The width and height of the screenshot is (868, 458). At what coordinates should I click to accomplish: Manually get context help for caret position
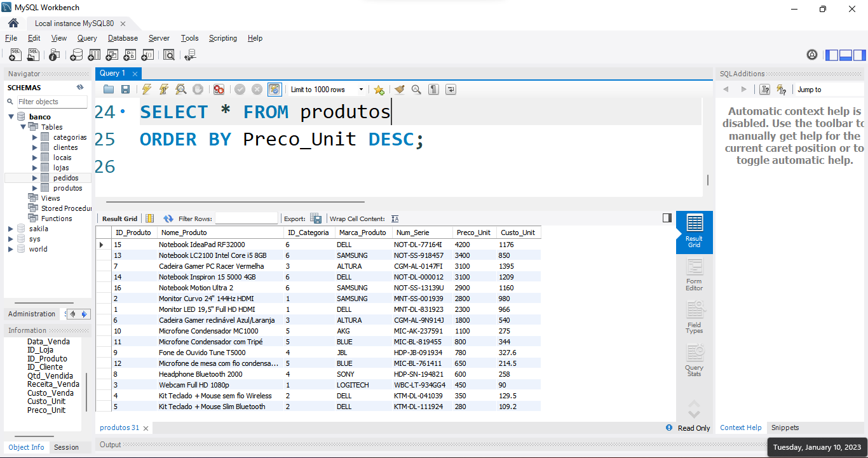point(765,90)
